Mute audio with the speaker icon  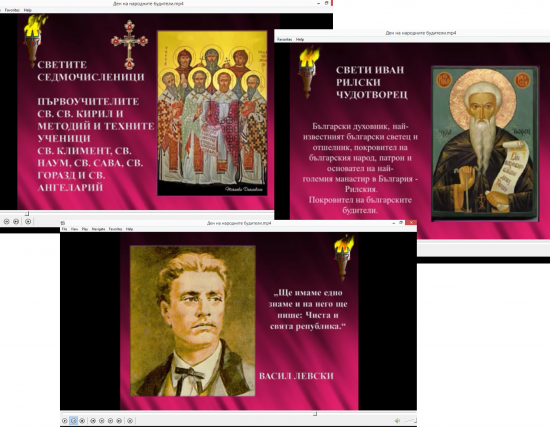pyautogui.click(x=397, y=420)
